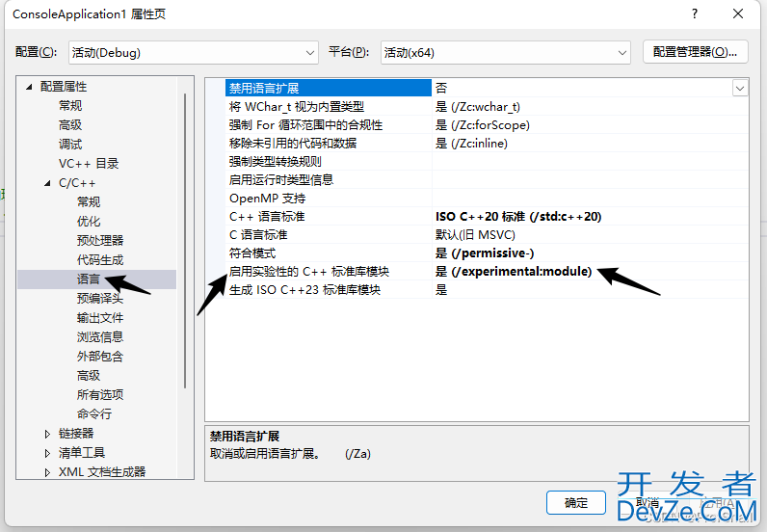
Task: Click the 清单工具 tree label
Action: point(82,453)
